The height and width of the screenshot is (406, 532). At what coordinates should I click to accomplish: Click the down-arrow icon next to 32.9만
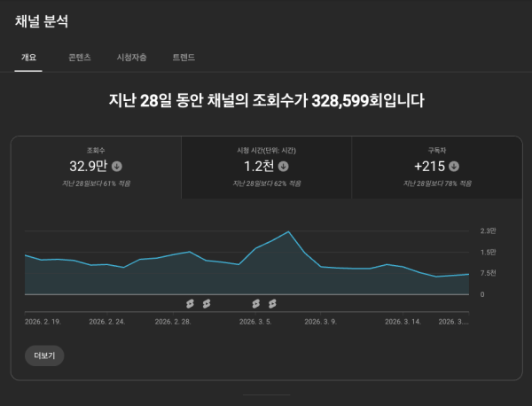click(x=117, y=166)
